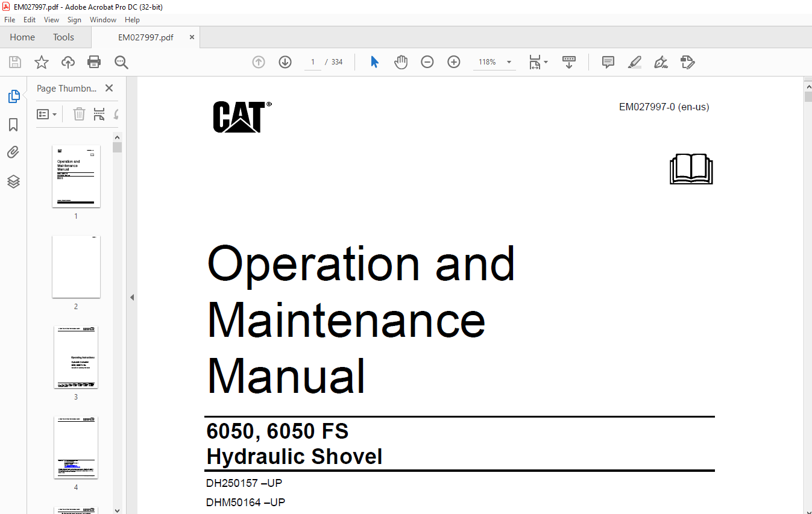
Task: Go to previous page arrow
Action: point(259,62)
